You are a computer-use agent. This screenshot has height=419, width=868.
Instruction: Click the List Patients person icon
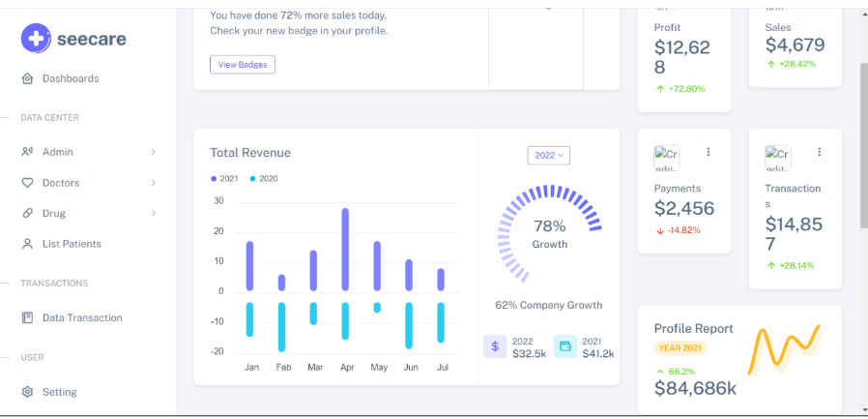click(27, 245)
